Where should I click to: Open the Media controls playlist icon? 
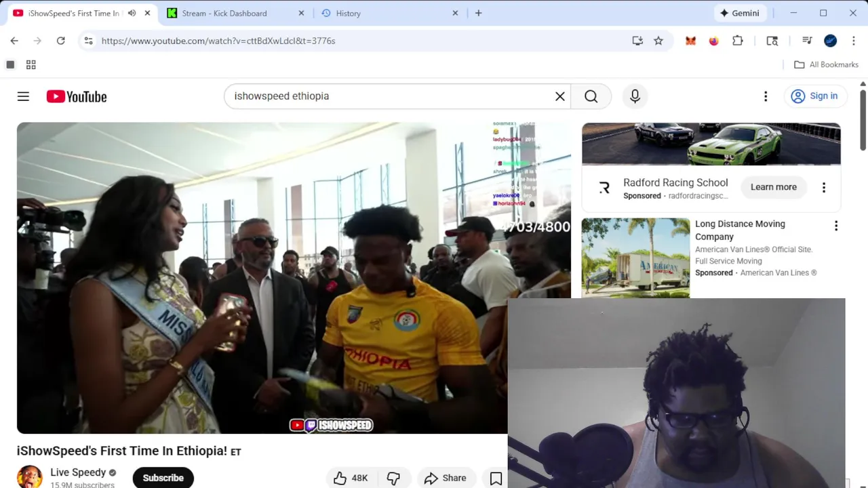pos(807,41)
